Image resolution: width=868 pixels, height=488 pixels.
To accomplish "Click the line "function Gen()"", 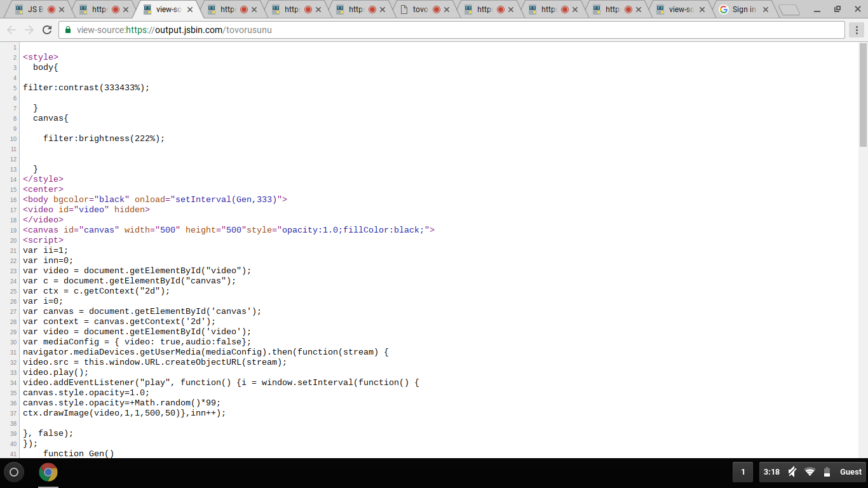I will 79,454.
